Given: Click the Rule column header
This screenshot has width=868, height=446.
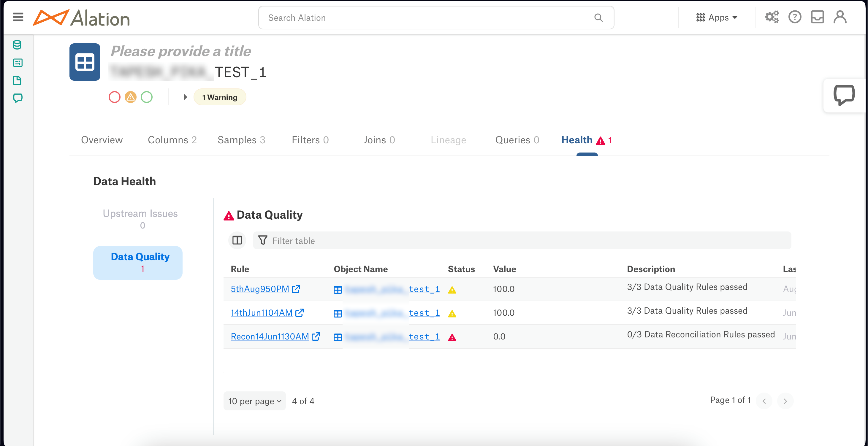Looking at the screenshot, I should [x=240, y=269].
